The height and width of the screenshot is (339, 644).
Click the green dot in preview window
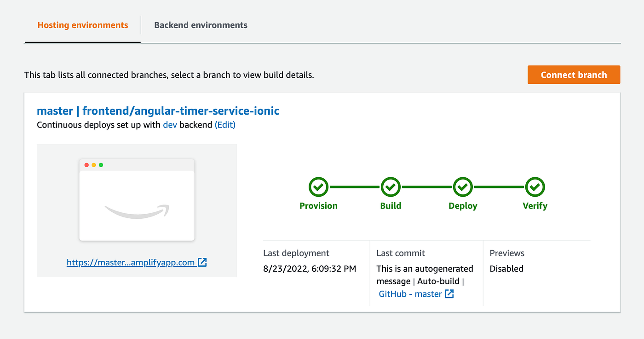(x=101, y=165)
